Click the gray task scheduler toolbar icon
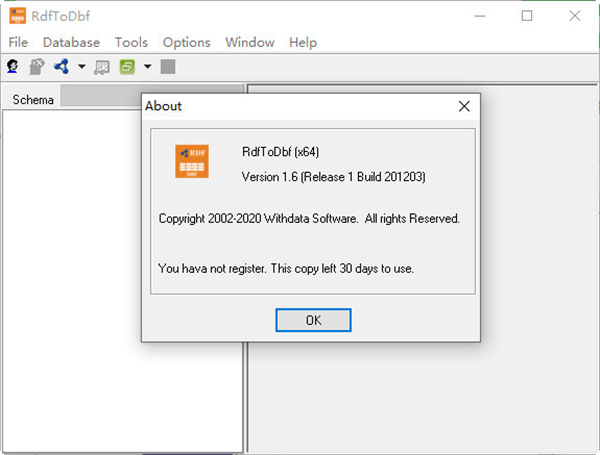600x455 pixels. [102, 67]
